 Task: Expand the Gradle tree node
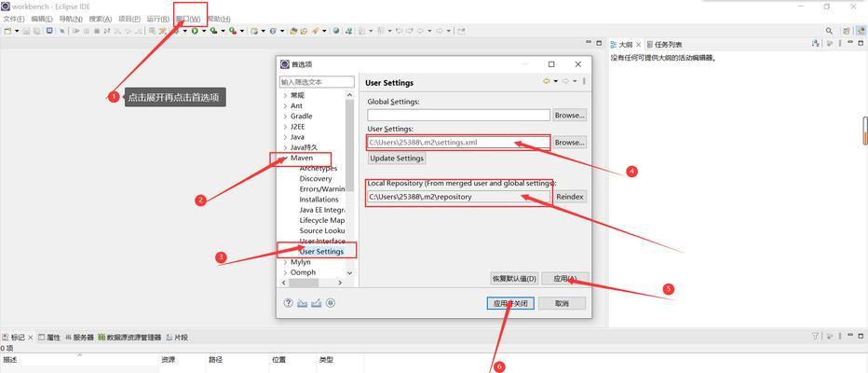286,117
